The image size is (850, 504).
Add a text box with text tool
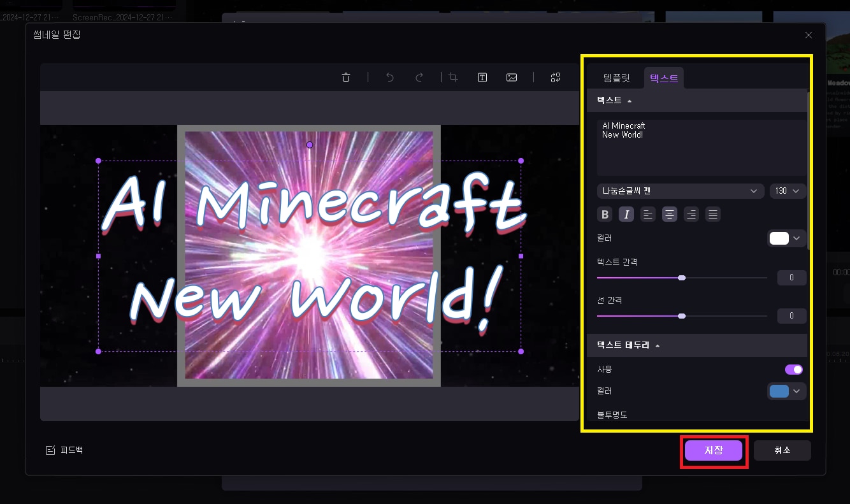(482, 77)
